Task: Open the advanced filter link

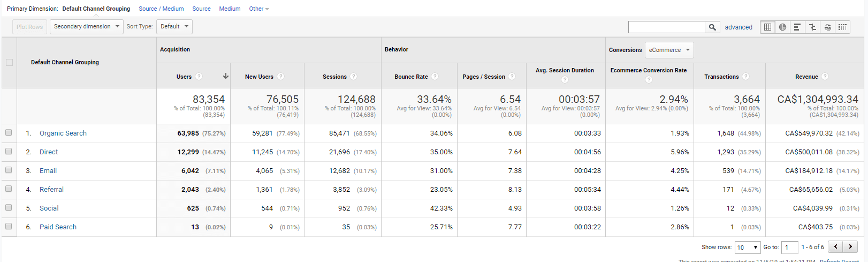Action: 738,27
